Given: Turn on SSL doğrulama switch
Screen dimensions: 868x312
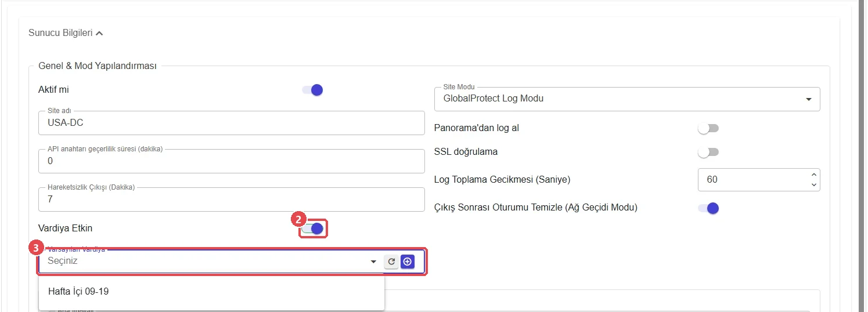Looking at the screenshot, I should coord(708,153).
